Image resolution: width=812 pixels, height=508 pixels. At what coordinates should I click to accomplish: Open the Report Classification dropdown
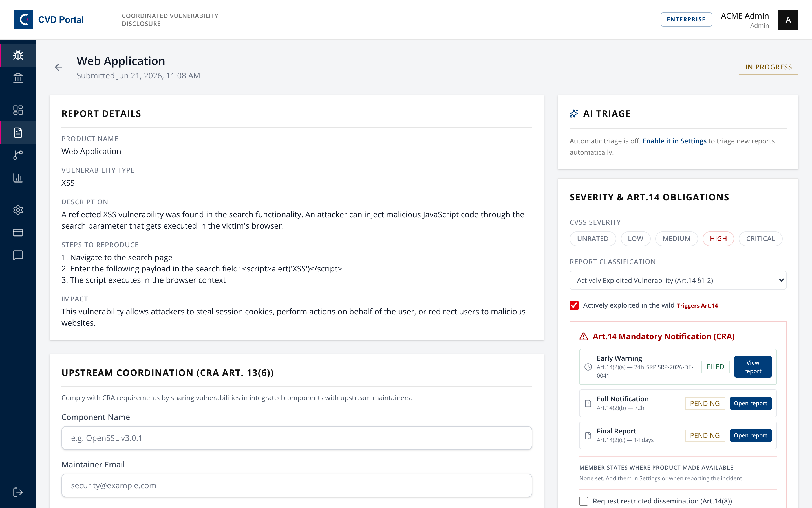click(x=678, y=280)
